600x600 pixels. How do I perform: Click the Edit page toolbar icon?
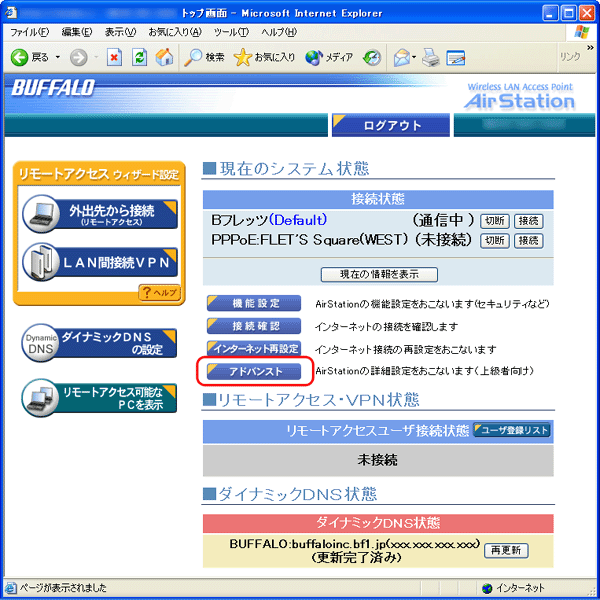456,58
